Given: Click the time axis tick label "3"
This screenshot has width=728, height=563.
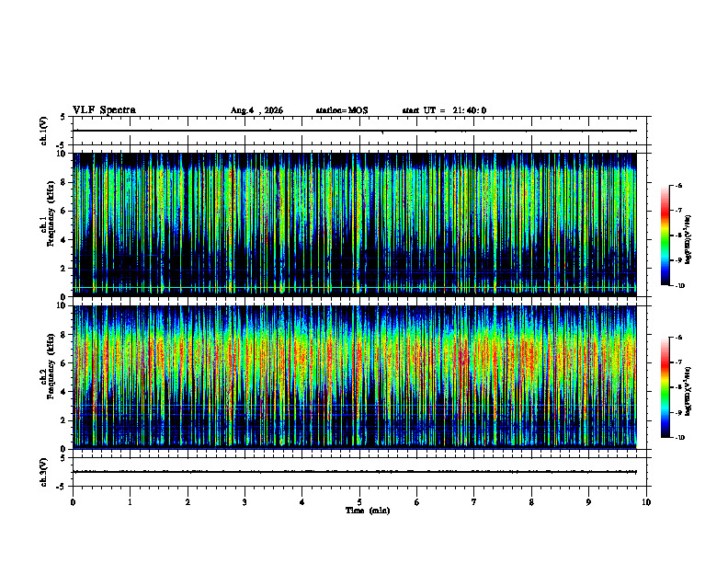Looking at the screenshot, I should 245,502.
